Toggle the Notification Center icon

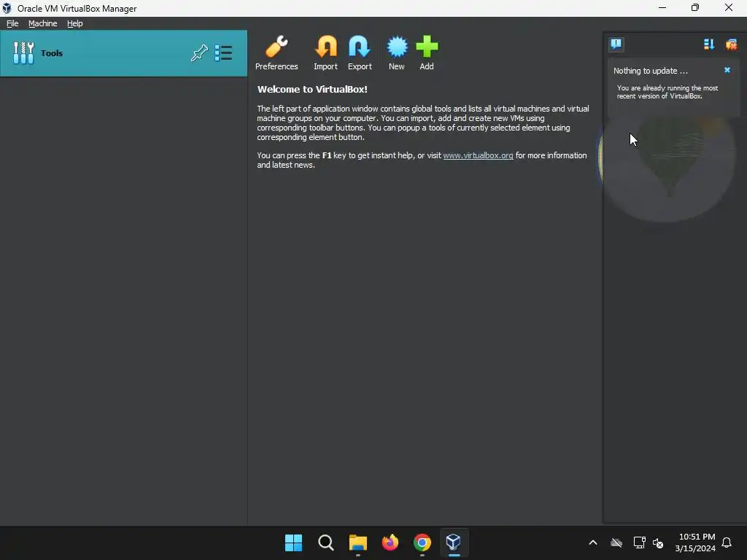click(616, 44)
